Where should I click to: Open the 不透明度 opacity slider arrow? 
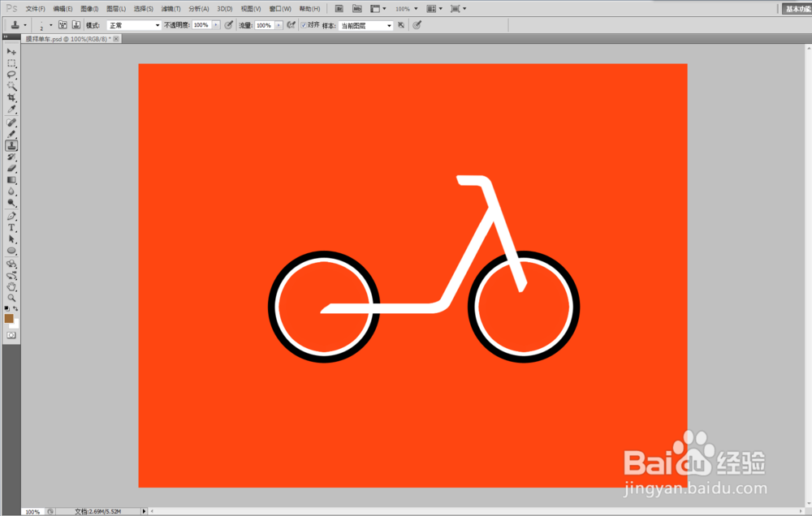point(216,25)
